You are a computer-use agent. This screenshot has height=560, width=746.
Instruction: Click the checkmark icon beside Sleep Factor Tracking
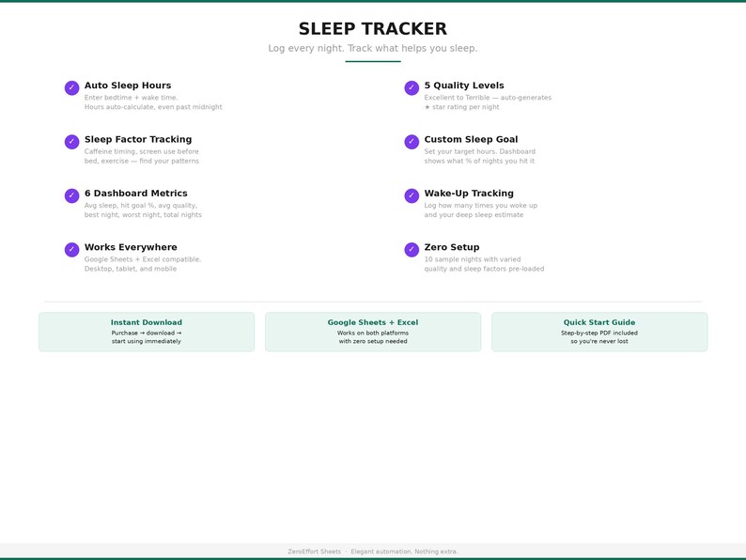[x=71, y=142]
